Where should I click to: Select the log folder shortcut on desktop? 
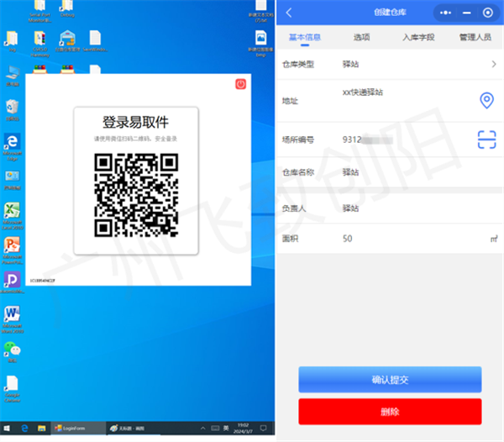click(x=13, y=41)
